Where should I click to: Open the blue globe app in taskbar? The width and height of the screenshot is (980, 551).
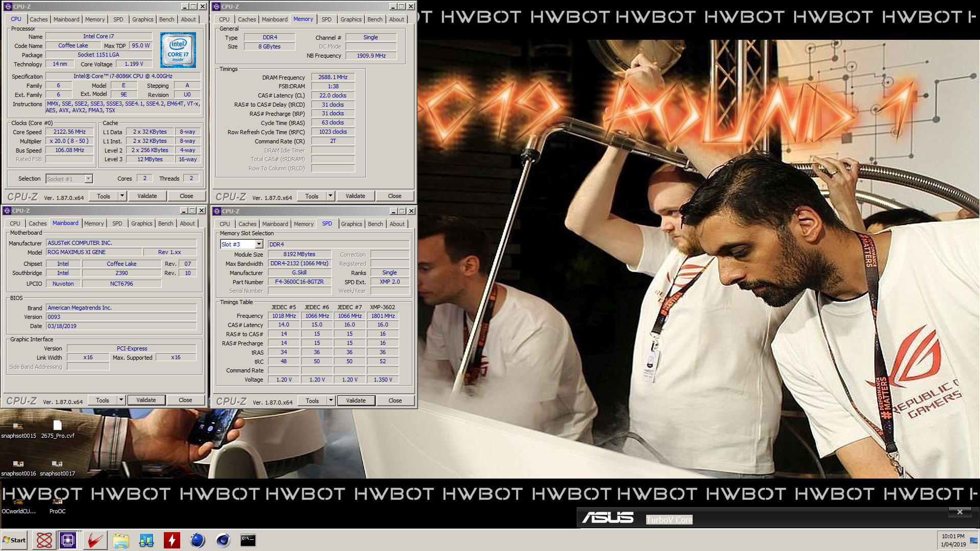198,540
